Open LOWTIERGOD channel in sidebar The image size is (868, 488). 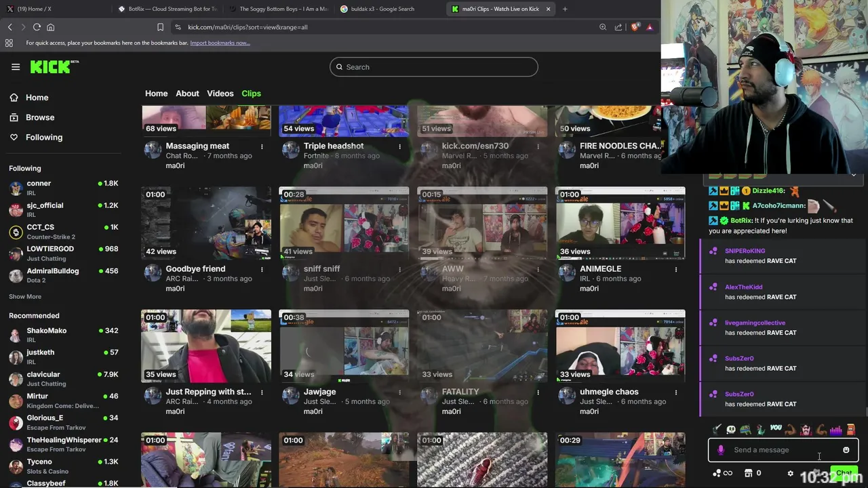(x=64, y=253)
